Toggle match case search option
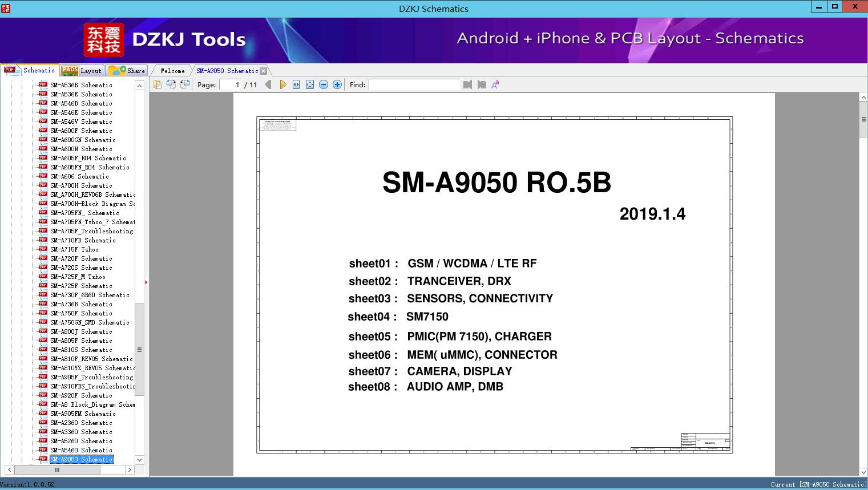Image resolution: width=868 pixels, height=490 pixels. coord(495,84)
